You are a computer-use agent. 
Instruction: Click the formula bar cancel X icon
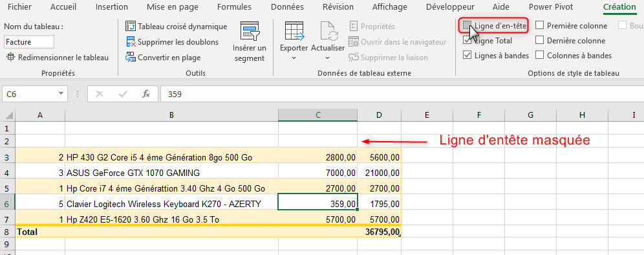tap(99, 94)
